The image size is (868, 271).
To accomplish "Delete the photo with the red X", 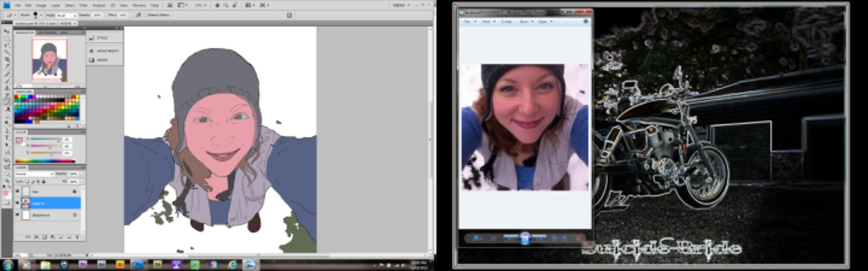I will point(578,238).
